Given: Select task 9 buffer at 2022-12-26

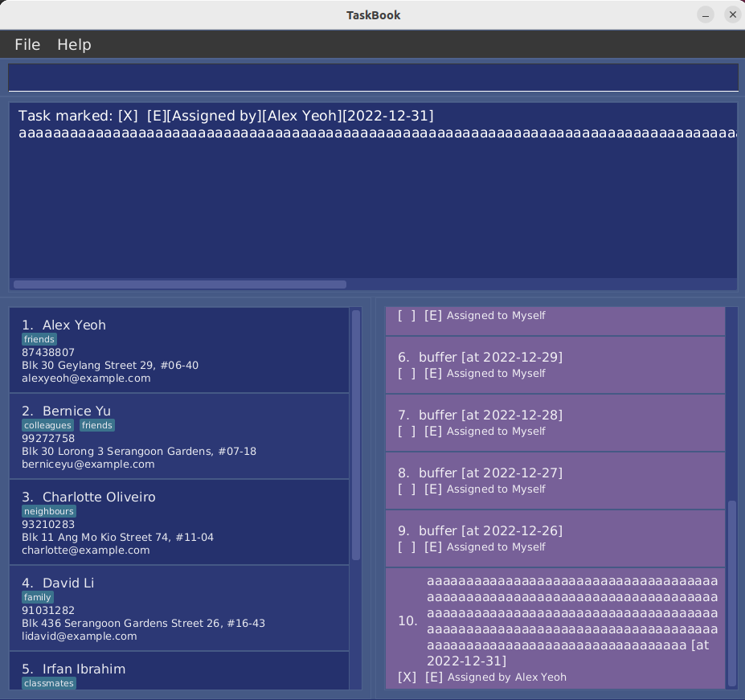Looking at the screenshot, I should pyautogui.click(x=555, y=539).
